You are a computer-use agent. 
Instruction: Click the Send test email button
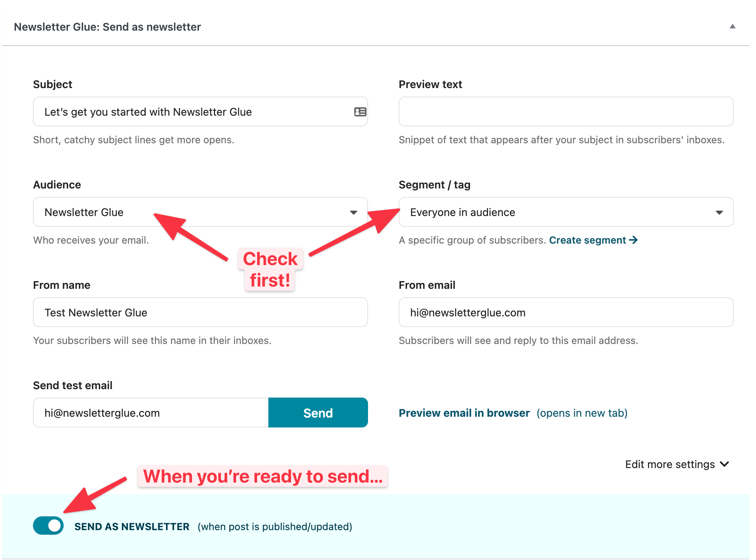[x=318, y=413]
